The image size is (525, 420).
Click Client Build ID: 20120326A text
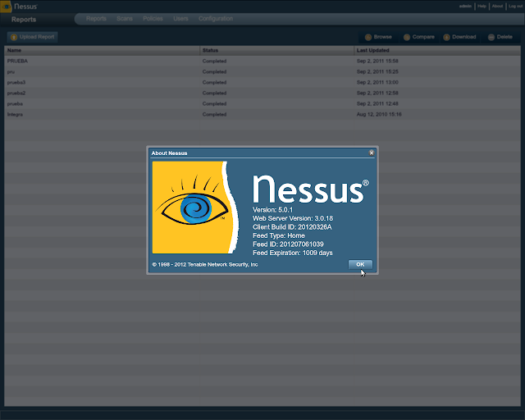292,227
